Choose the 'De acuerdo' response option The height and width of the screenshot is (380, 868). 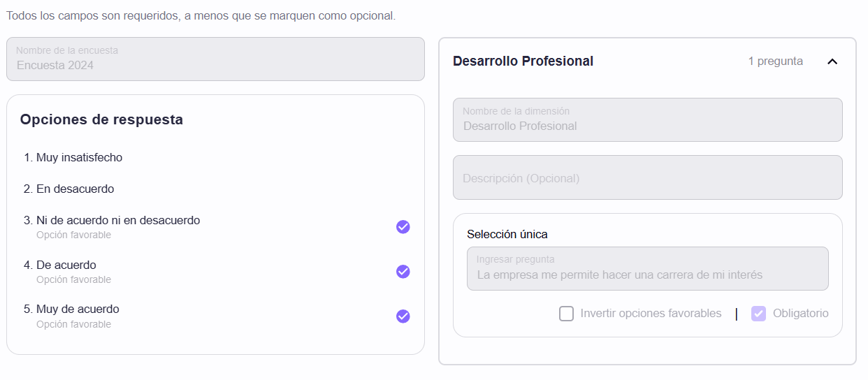66,265
